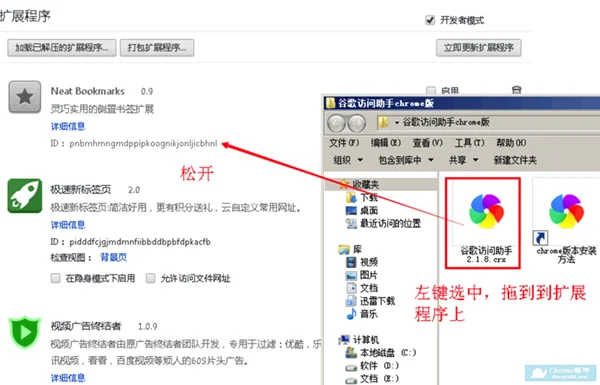Click folder icon in Explorer address bar
Viewport: 600px width, 385px height.
[x=383, y=122]
